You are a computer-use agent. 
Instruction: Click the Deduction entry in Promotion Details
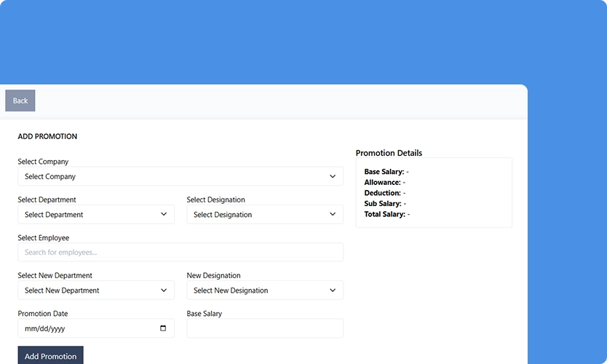coord(384,193)
